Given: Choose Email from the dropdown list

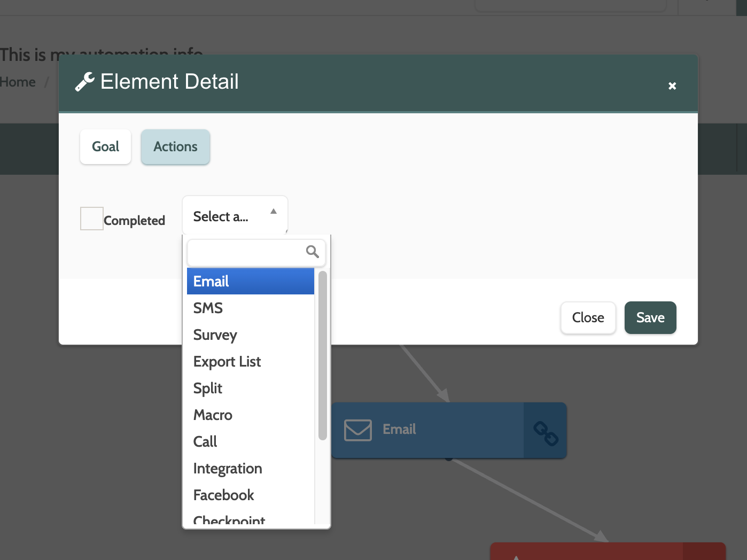Looking at the screenshot, I should point(250,282).
